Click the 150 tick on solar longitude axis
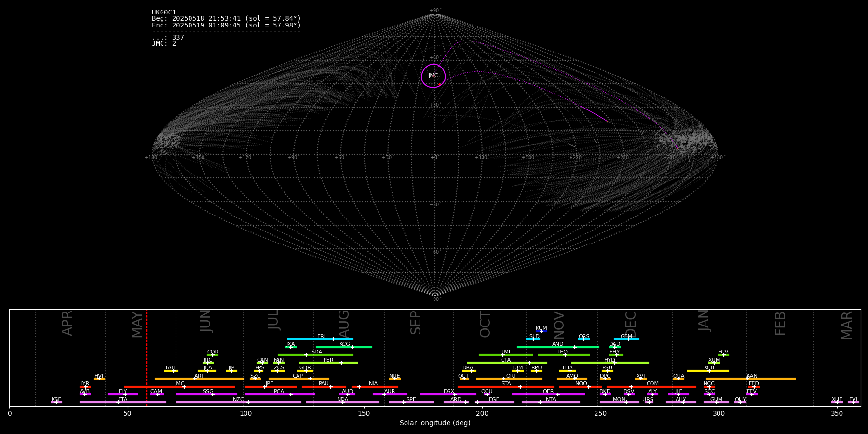The height and width of the screenshot is (434, 868). (x=364, y=413)
